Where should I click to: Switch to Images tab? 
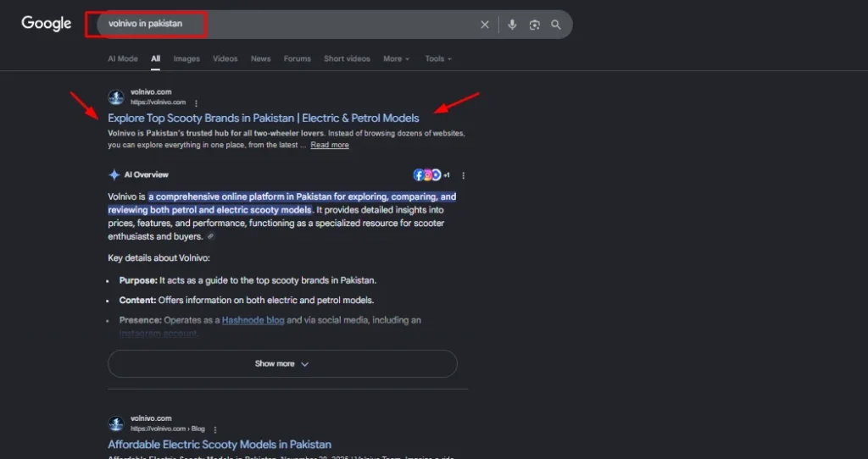click(186, 58)
